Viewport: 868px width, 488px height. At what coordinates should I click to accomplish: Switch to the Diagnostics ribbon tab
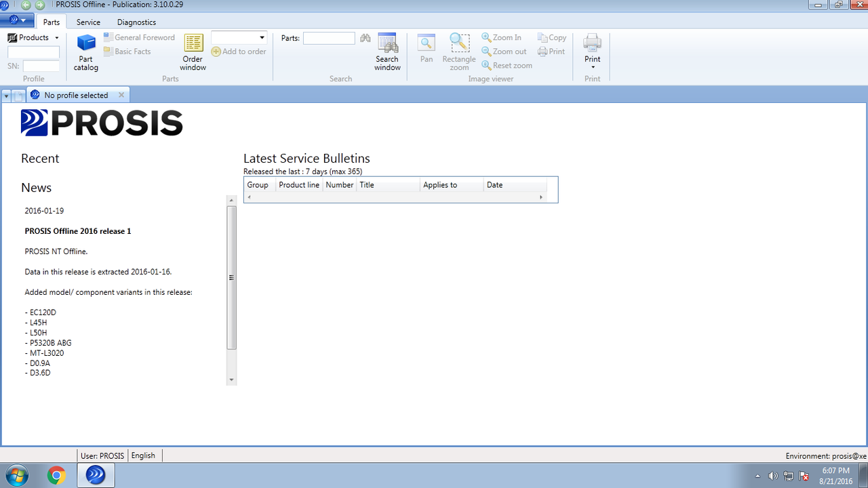click(x=136, y=22)
